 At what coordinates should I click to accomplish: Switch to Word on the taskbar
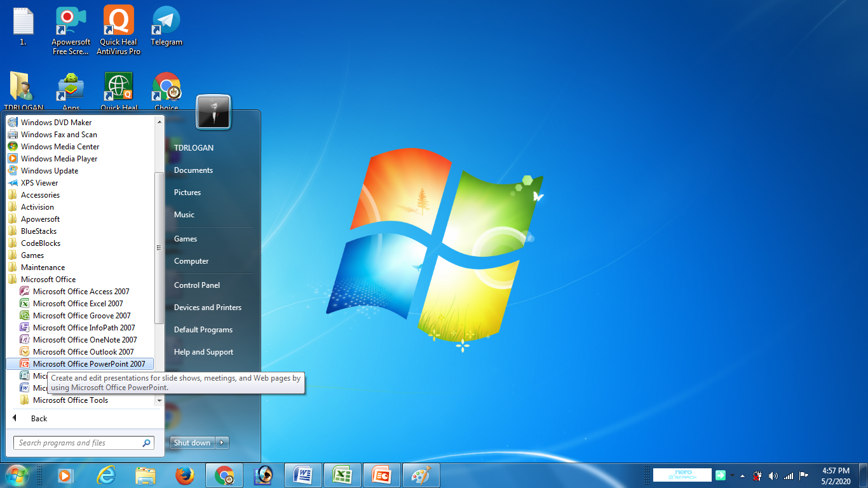303,475
